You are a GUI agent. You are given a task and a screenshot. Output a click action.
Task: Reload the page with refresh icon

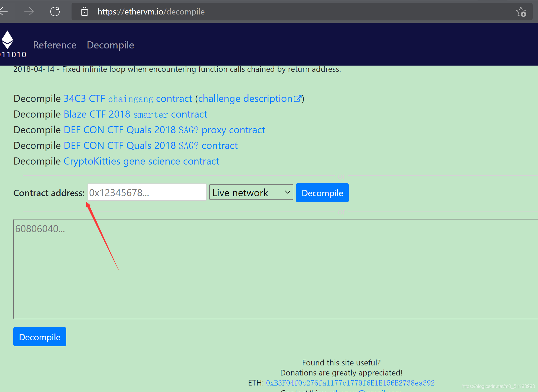coord(55,12)
